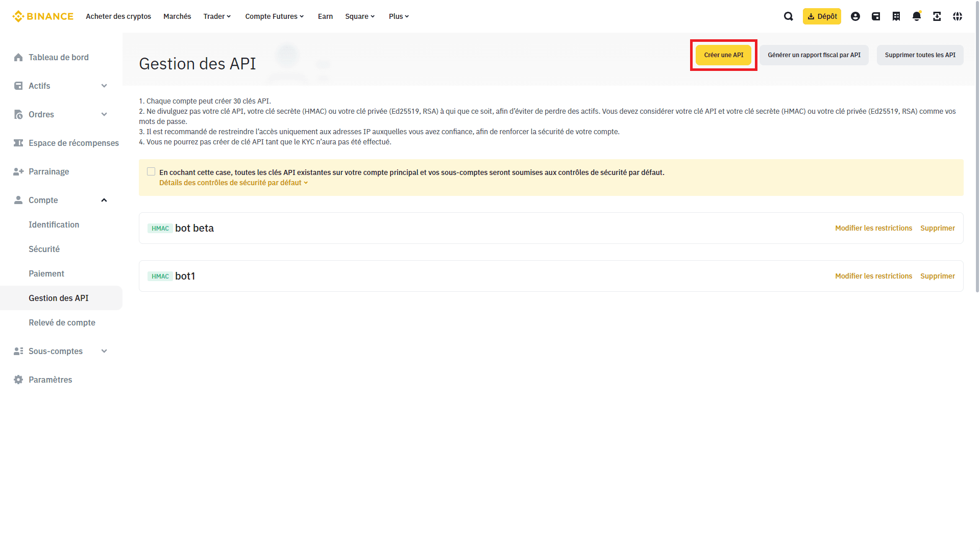Click the Gestion des API page title
Screen dimensions: 980x551
point(198,64)
